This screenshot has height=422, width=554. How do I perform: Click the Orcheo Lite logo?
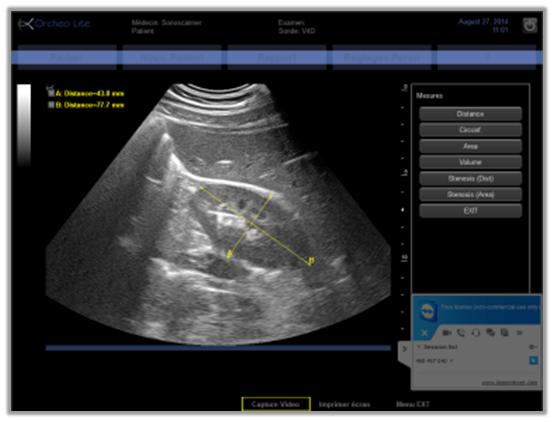click(x=54, y=24)
